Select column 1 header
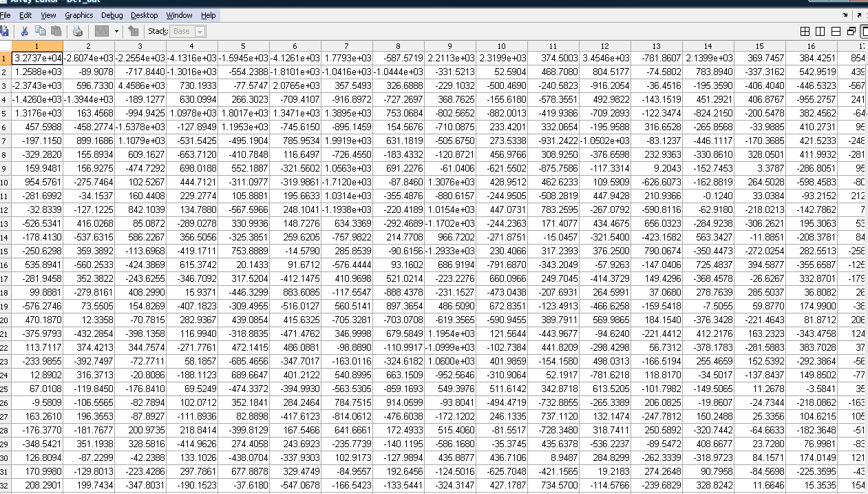Screen dimensions: 868x494 tap(37, 46)
